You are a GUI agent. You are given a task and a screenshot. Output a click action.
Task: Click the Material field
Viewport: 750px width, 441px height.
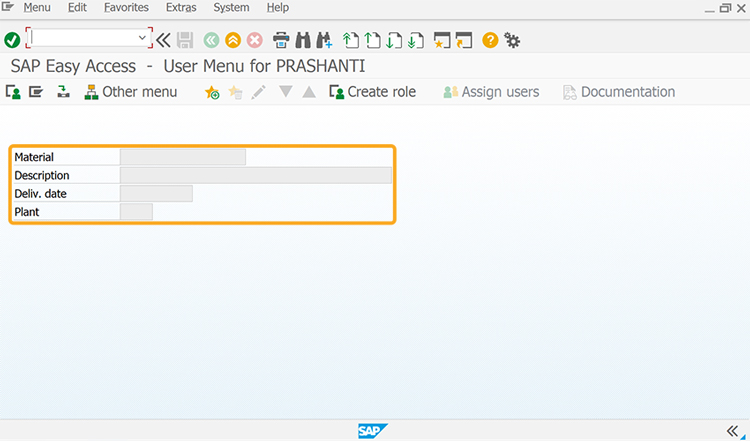(x=183, y=157)
